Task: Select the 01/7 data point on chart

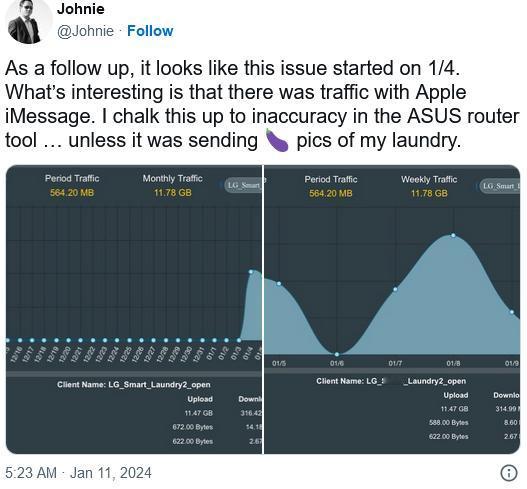Action: tap(395, 289)
